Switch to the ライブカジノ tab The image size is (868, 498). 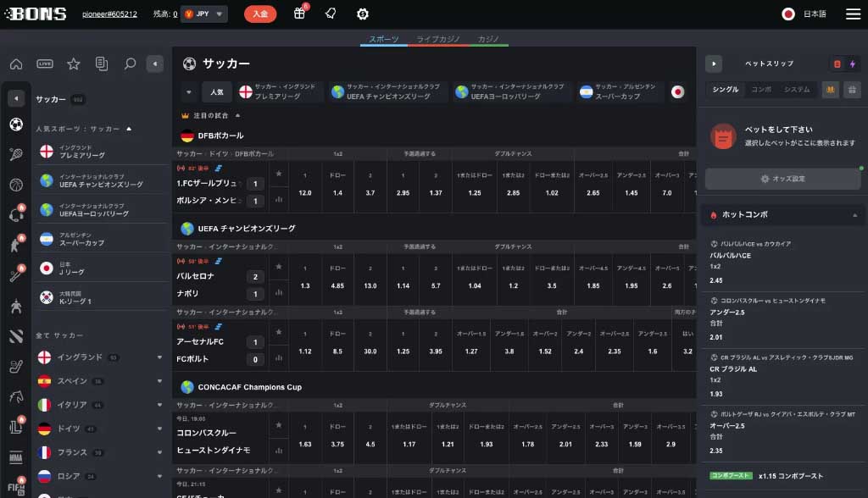438,39
